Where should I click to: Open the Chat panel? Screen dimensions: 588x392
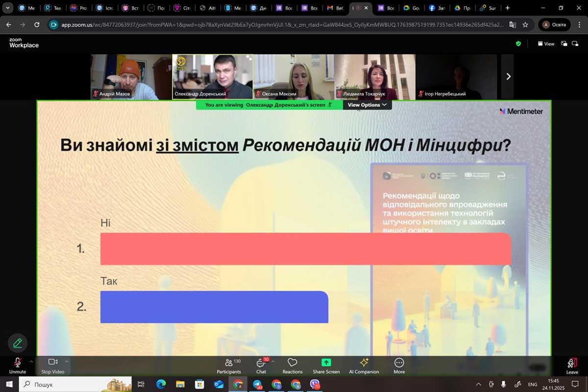[261, 365]
